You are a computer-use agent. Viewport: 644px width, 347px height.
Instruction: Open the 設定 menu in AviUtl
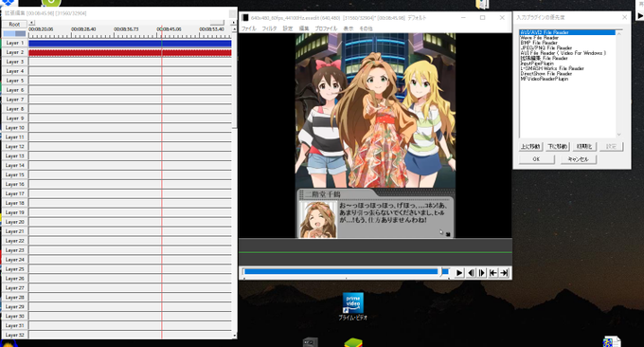[288, 28]
